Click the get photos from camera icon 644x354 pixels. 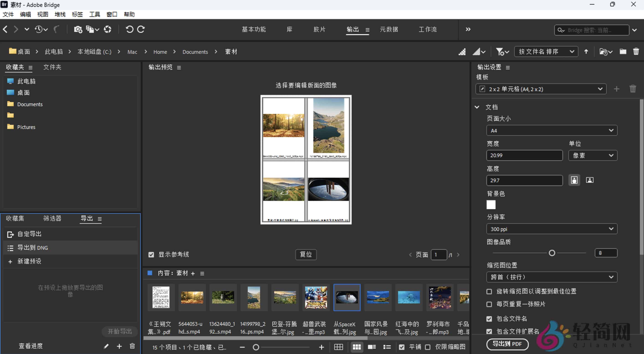point(78,29)
